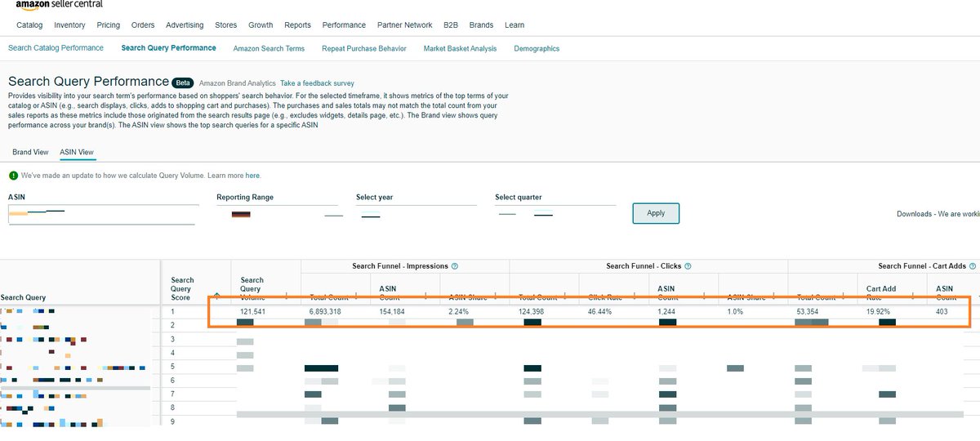The image size is (980, 441).
Task: Click clicks total count 124,398
Action: click(531, 312)
